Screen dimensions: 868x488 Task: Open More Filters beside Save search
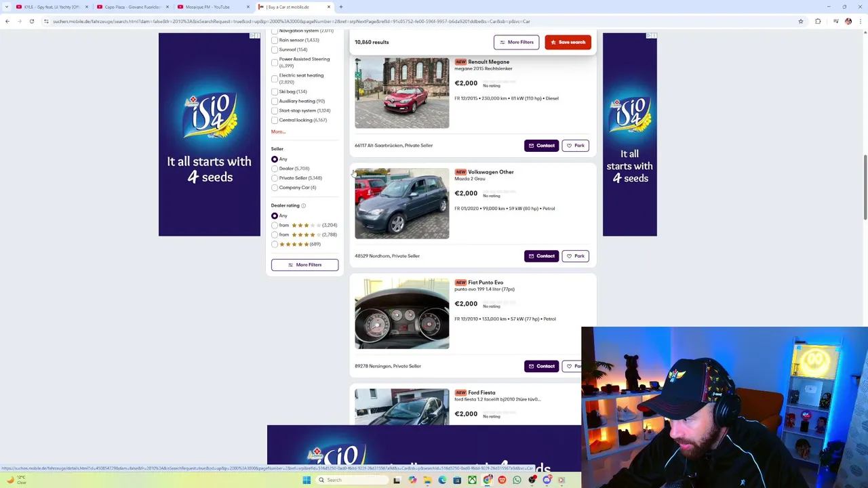[516, 42]
